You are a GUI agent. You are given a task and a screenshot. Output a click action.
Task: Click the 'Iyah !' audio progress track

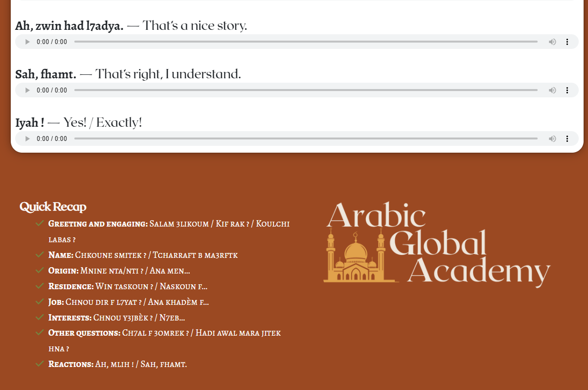(x=306, y=139)
